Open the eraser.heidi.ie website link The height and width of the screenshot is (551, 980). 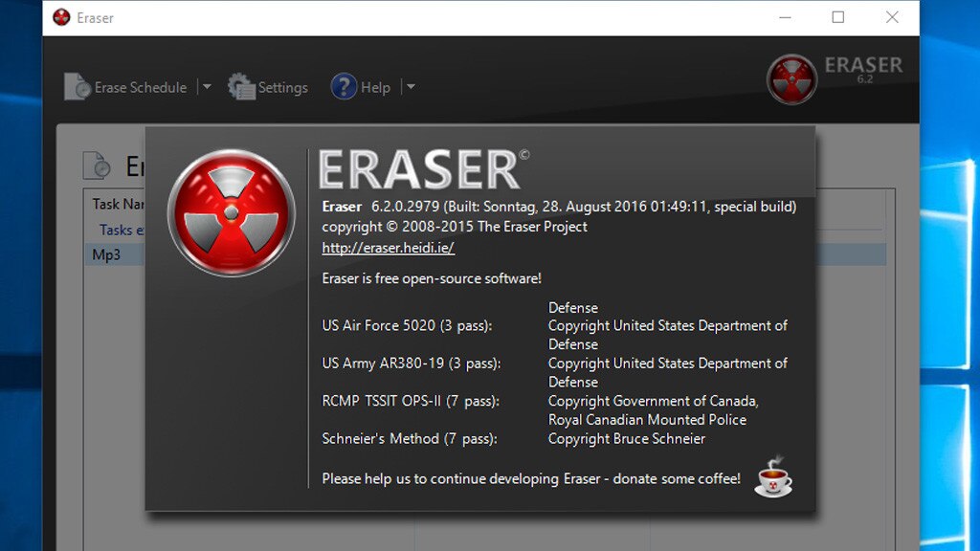click(388, 248)
